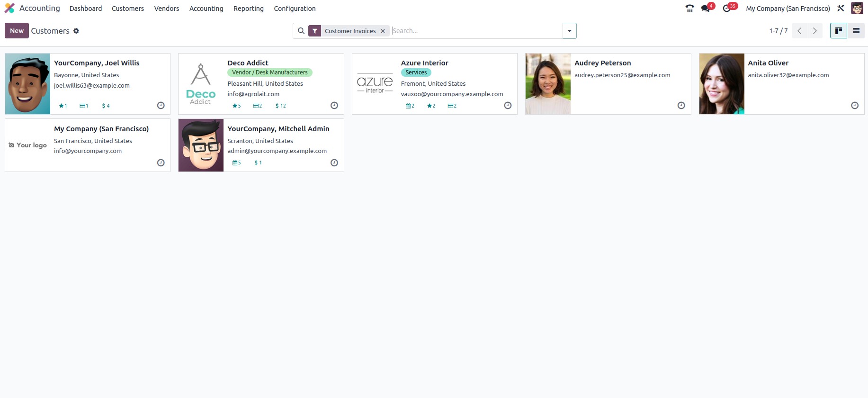The image size is (868, 398).
Task: Click Azure Interior meetings calendar icon
Action: click(408, 106)
